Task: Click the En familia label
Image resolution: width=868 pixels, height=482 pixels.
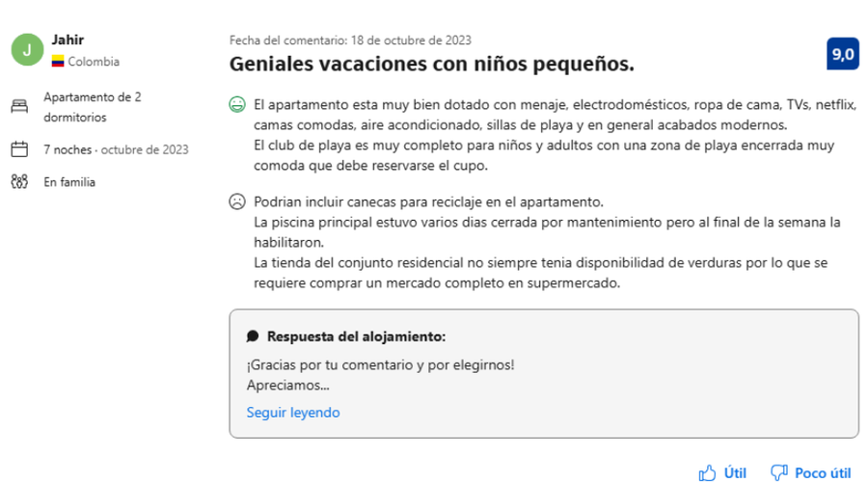Action: 69,181
